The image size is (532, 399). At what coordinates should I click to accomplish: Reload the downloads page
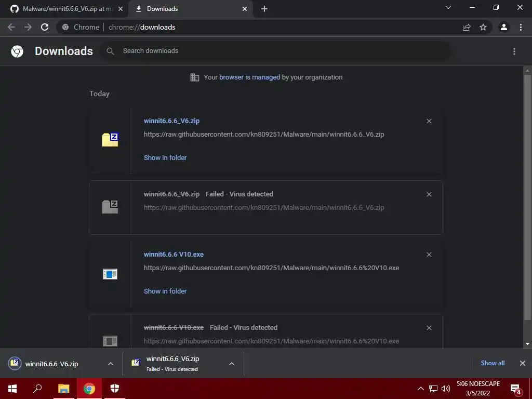[45, 27]
